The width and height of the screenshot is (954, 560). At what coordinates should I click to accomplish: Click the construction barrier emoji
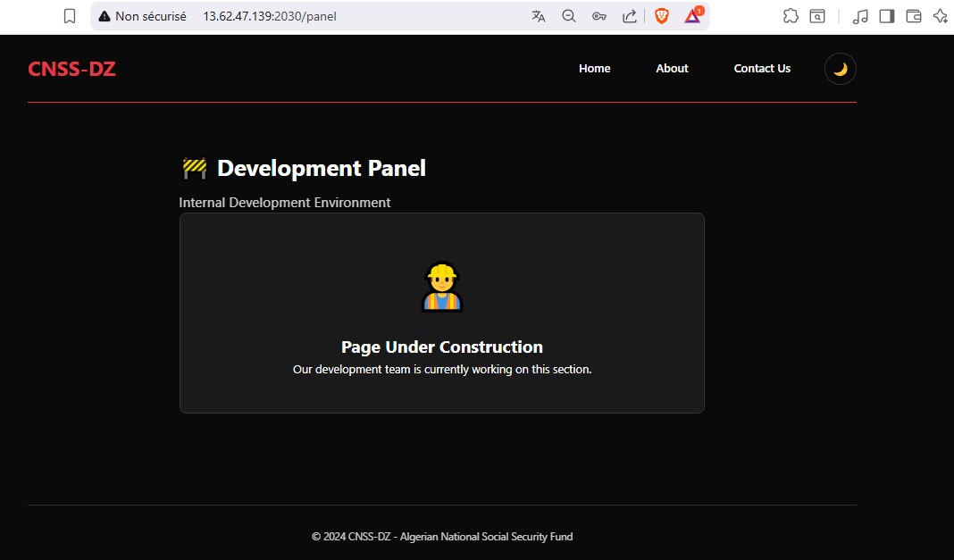tap(195, 169)
